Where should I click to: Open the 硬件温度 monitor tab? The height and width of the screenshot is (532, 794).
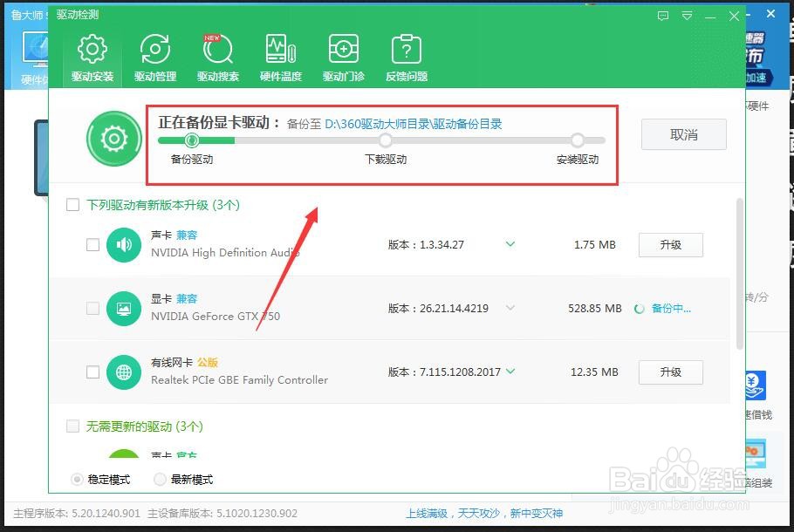[281, 58]
